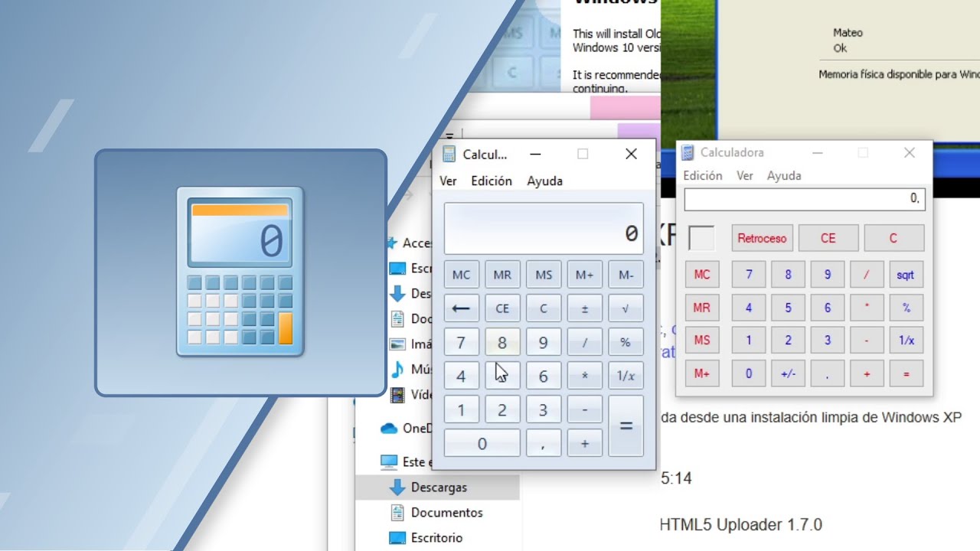Click decimal comma button in Windows 7 calculator
Screen dimensions: 980x551
[544, 443]
